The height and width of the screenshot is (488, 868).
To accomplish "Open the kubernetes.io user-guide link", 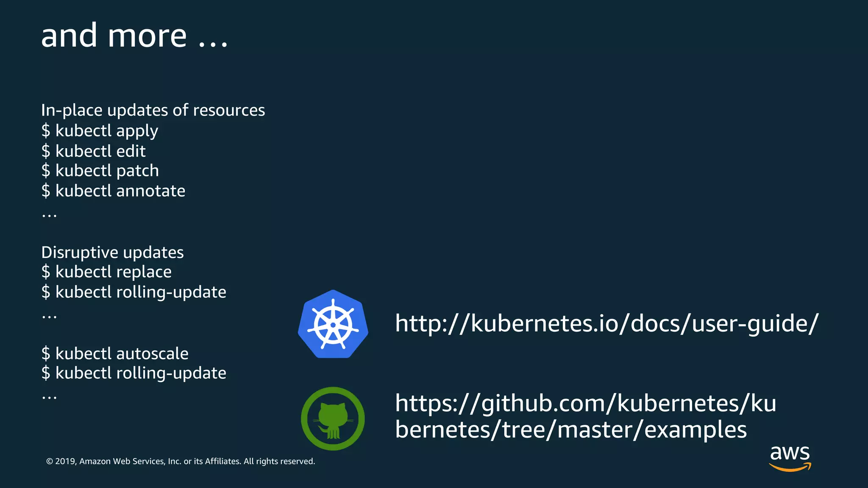I will pyautogui.click(x=606, y=324).
